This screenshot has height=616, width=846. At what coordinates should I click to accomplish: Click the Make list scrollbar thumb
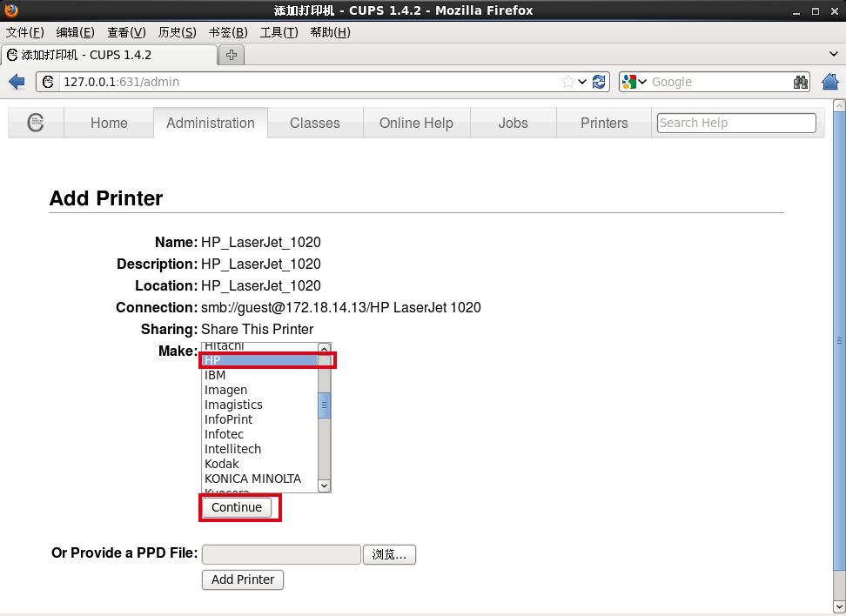(x=325, y=405)
